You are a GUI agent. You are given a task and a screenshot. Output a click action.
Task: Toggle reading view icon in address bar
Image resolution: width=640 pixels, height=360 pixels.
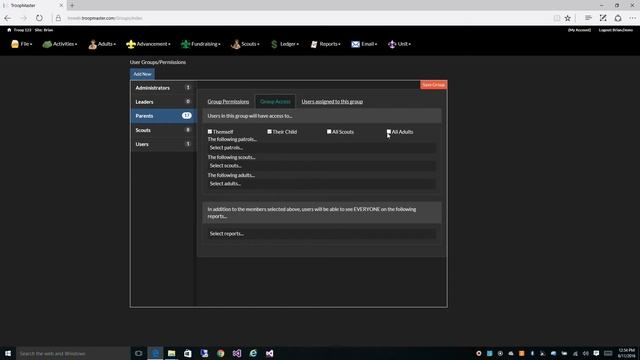tap(557, 18)
